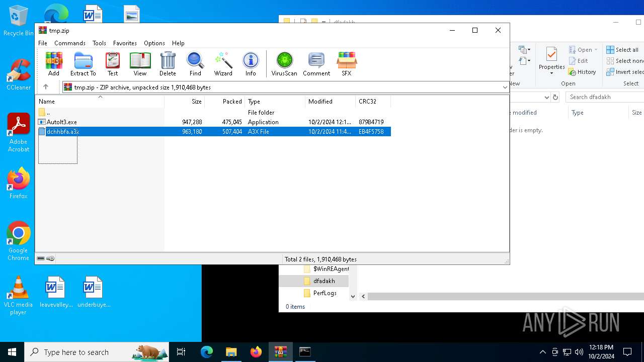
Task: Open the Help menu in WinRAR
Action: tap(178, 43)
